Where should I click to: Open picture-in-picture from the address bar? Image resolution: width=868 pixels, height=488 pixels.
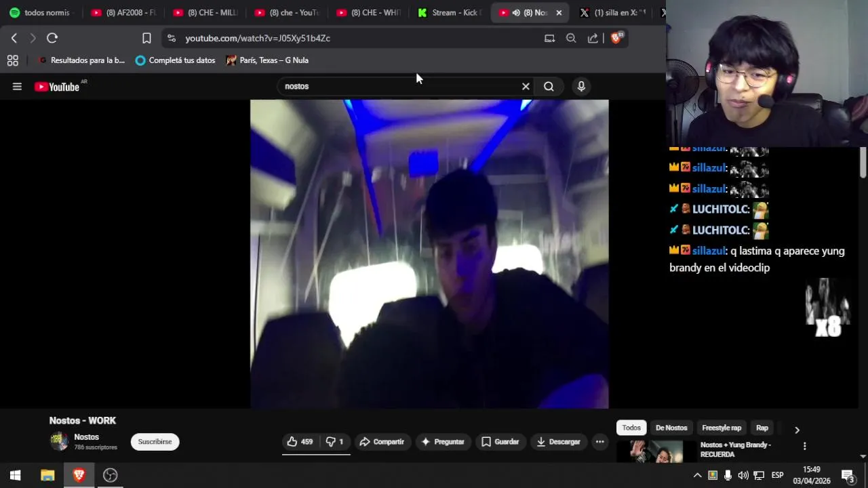point(549,38)
